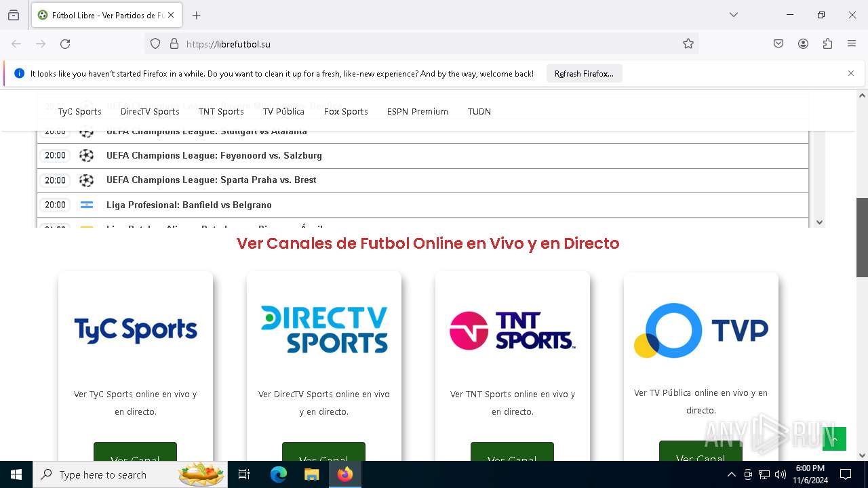Viewport: 868px width, 488px height.
Task: Click the page vertical scrollbar thumb
Action: [862, 237]
